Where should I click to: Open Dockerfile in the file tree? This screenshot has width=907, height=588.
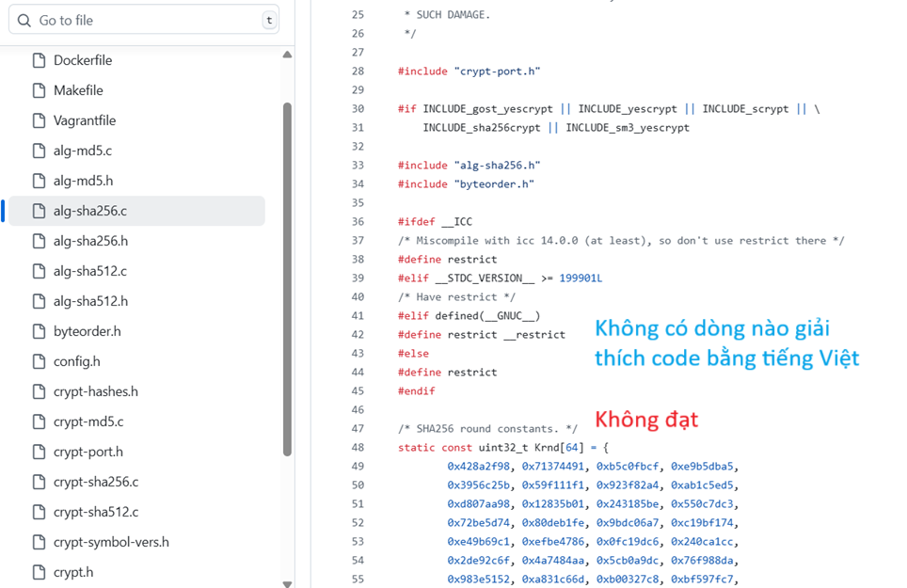click(x=83, y=60)
